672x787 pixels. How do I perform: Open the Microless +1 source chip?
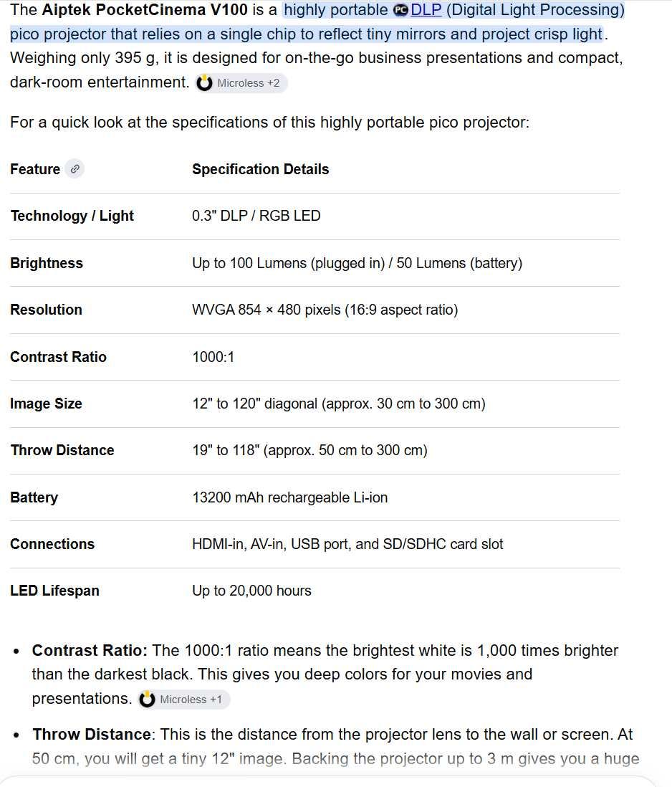[183, 699]
